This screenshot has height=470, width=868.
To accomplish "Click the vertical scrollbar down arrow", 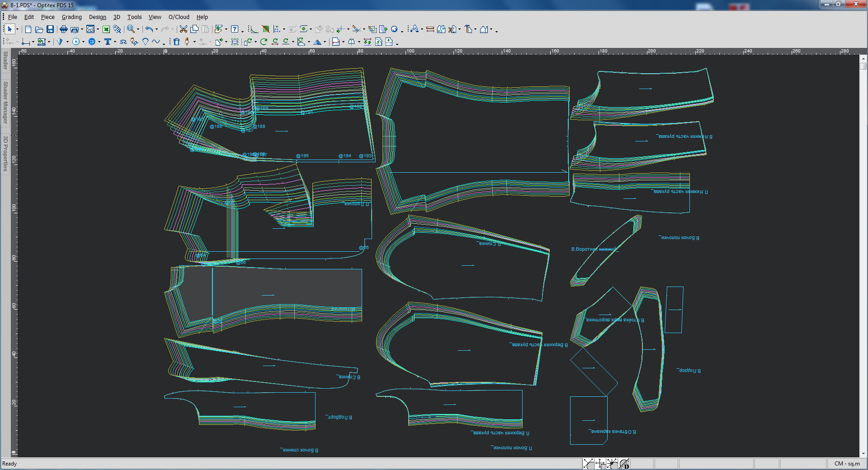I will [x=863, y=453].
